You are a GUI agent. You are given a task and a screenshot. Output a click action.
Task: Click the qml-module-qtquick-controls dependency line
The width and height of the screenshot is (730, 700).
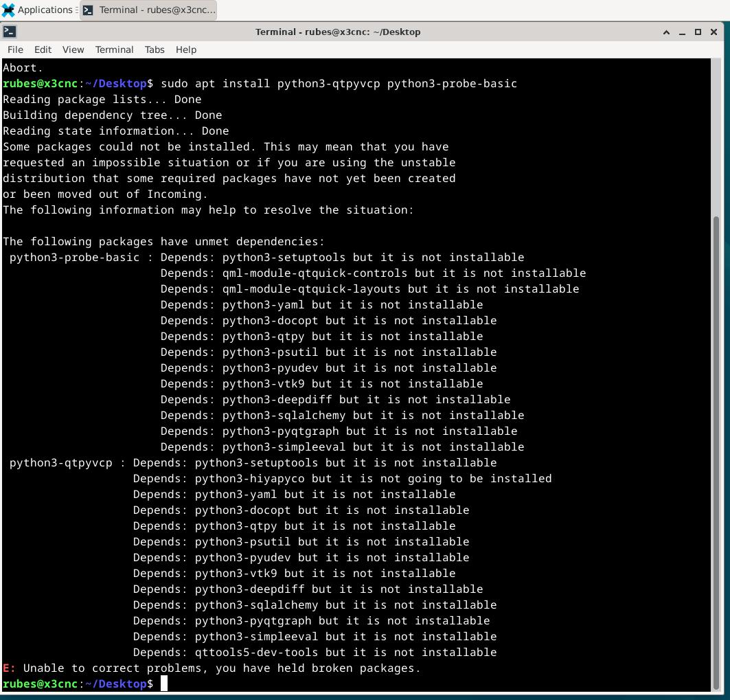373,273
